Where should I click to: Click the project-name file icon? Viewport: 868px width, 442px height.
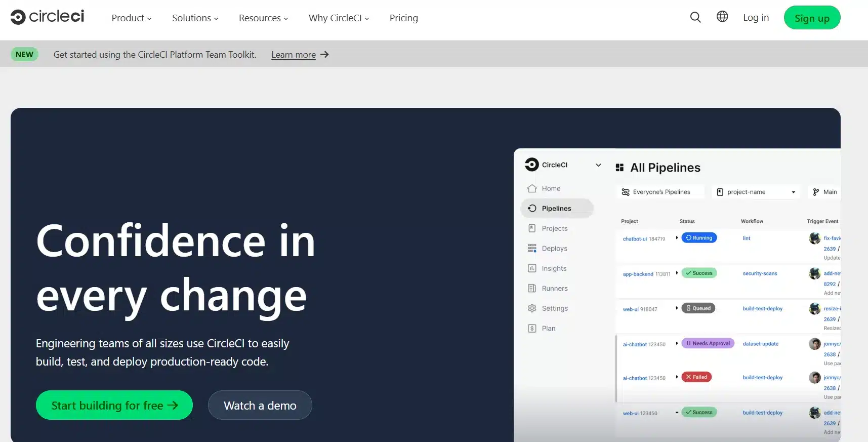point(720,192)
